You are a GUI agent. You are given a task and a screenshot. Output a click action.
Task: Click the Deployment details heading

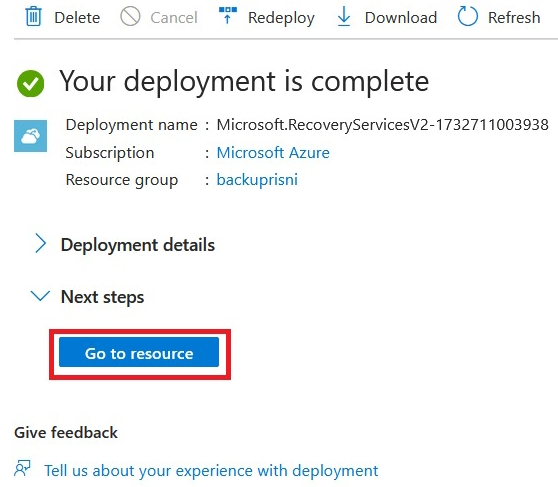click(138, 245)
